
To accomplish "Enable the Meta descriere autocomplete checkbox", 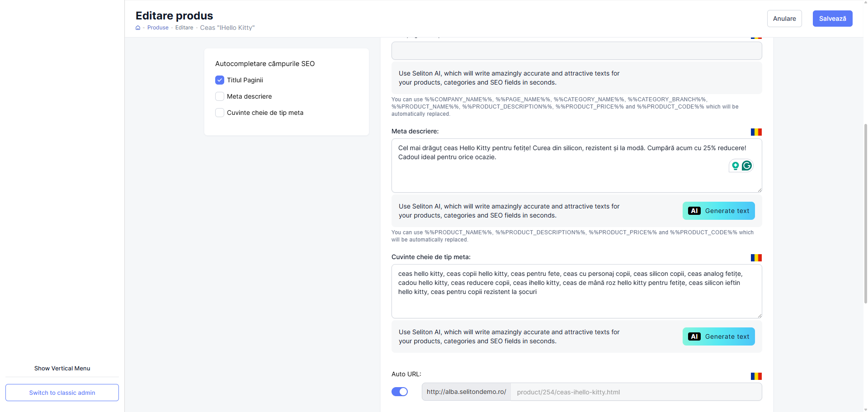I will pyautogui.click(x=220, y=96).
